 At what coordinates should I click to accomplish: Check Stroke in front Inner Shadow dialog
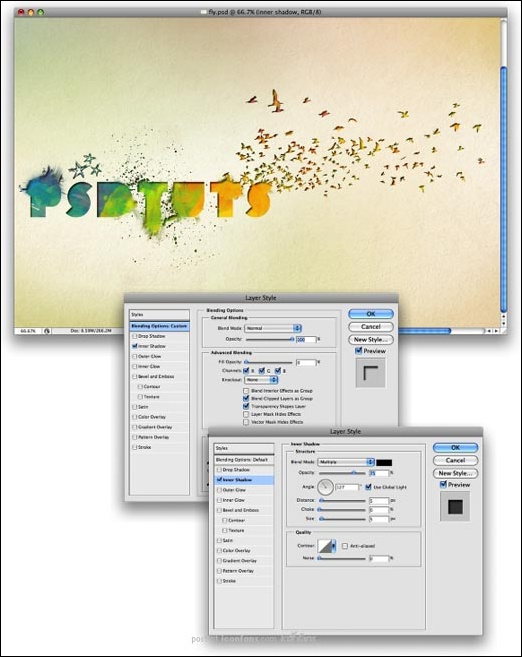click(219, 581)
